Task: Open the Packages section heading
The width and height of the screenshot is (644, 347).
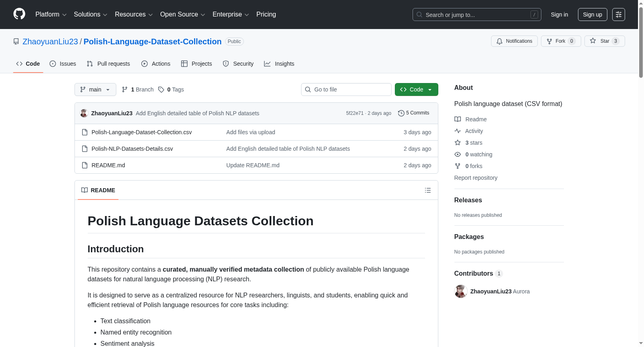Action: 469,237
